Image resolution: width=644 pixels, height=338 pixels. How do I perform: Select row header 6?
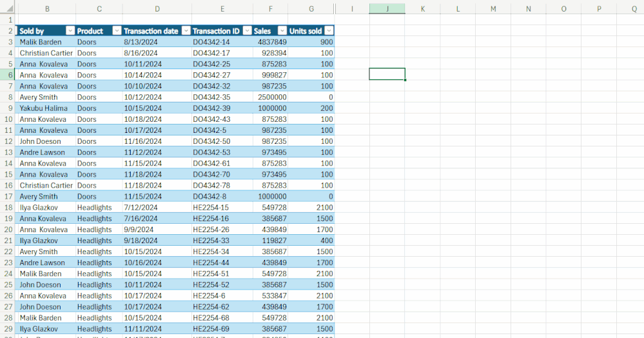[8, 75]
